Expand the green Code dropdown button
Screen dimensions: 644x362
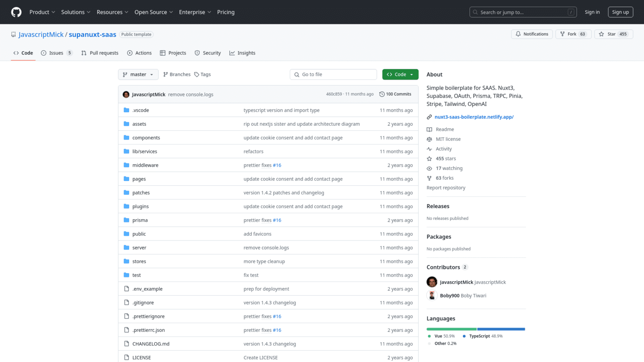(400, 75)
